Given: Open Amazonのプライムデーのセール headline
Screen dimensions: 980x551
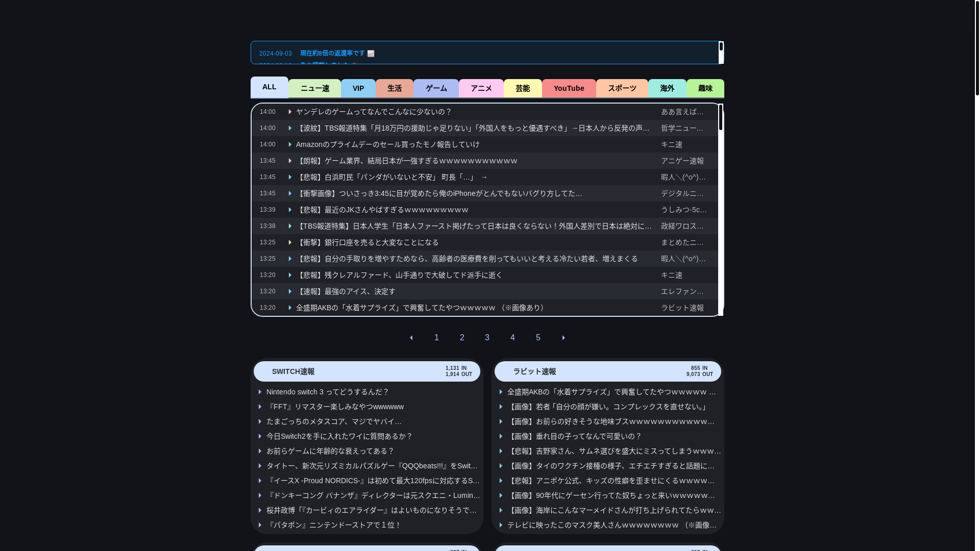Looking at the screenshot, I should click(x=388, y=144).
